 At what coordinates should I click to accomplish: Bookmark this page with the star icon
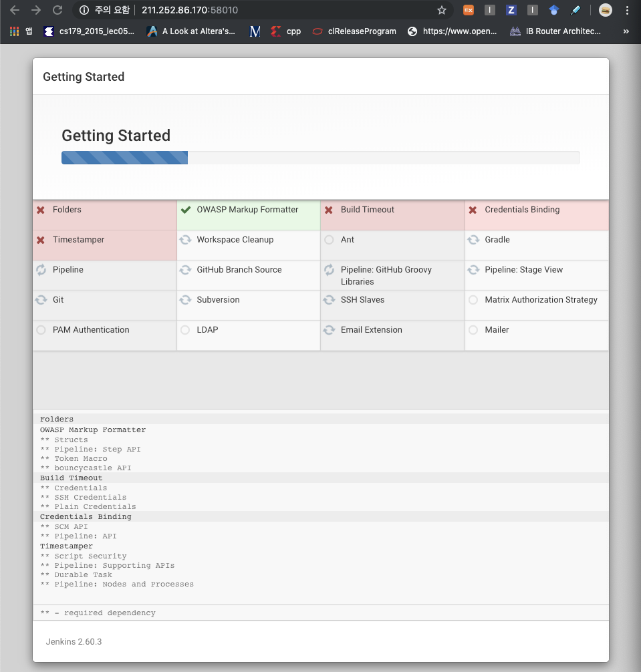442,10
